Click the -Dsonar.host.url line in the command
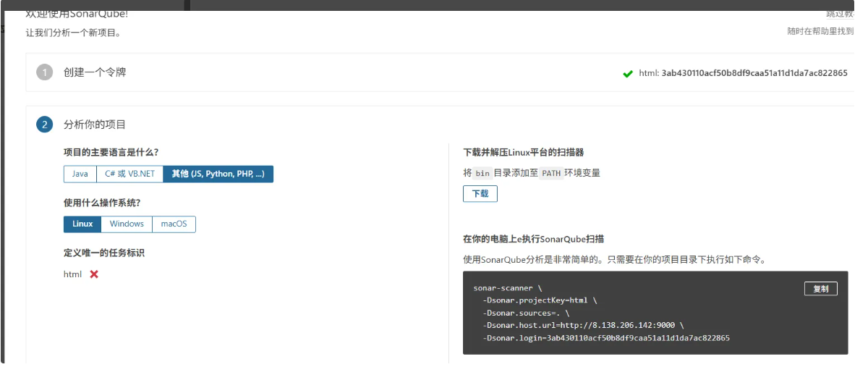Viewport: 868px width, 367px height. click(583, 326)
